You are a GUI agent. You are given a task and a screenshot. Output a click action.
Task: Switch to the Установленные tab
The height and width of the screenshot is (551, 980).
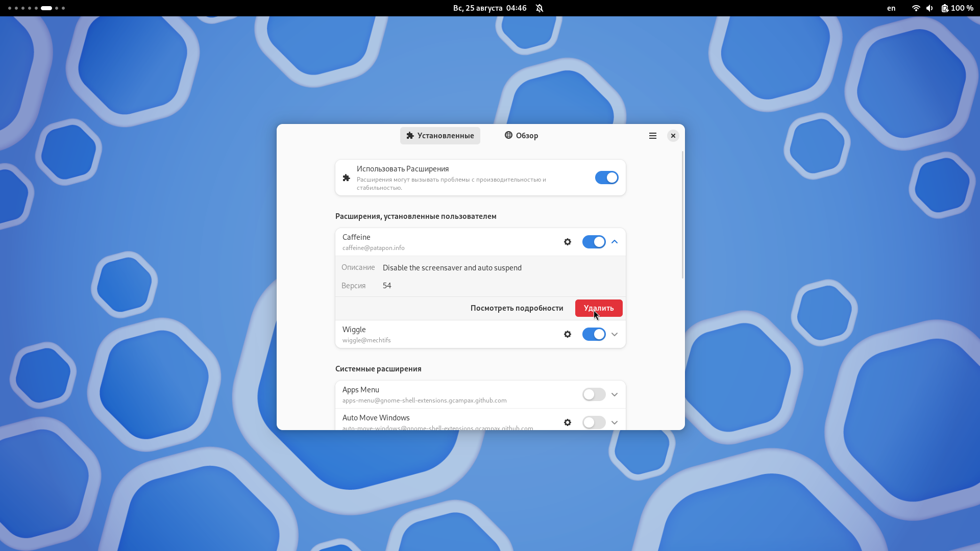tap(440, 136)
